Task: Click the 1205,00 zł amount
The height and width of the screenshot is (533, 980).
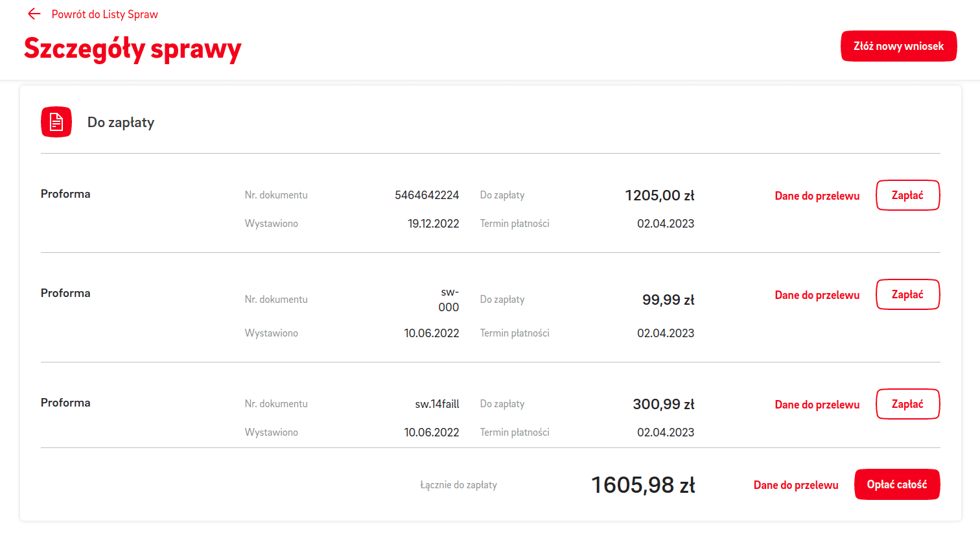Action: 659,196
